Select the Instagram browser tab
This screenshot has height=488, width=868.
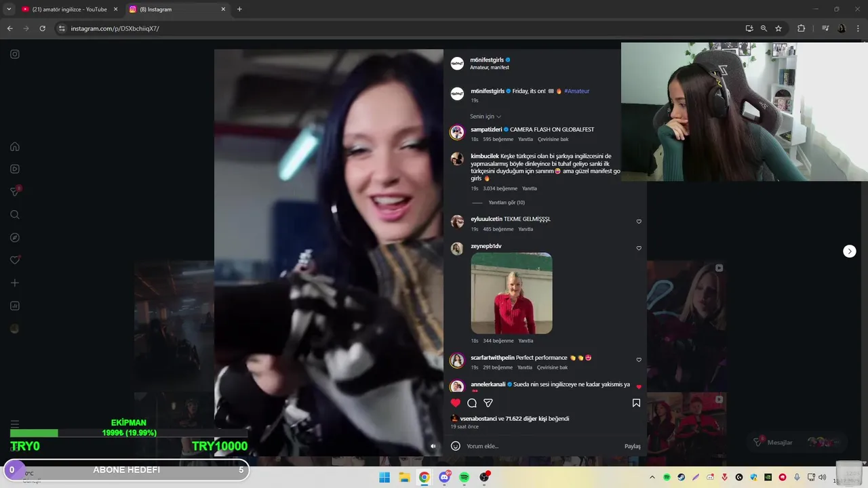[178, 9]
